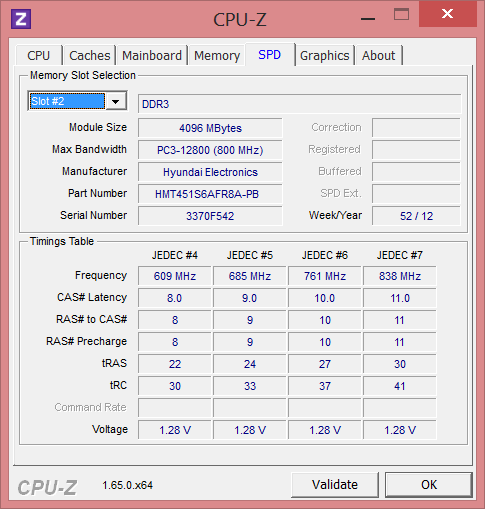Click the DDR3 memory type field
The height and width of the screenshot is (509, 485).
(x=300, y=104)
